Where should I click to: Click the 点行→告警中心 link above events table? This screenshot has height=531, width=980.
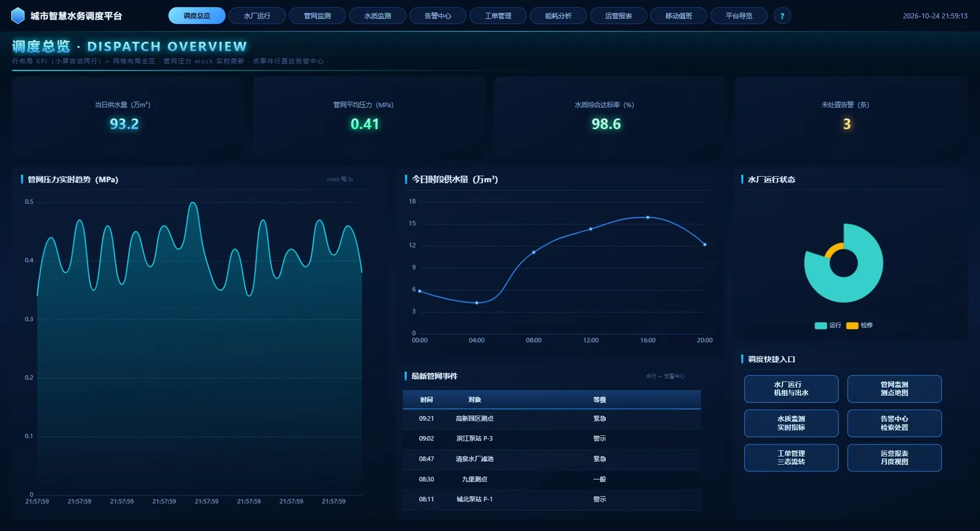[x=665, y=376]
